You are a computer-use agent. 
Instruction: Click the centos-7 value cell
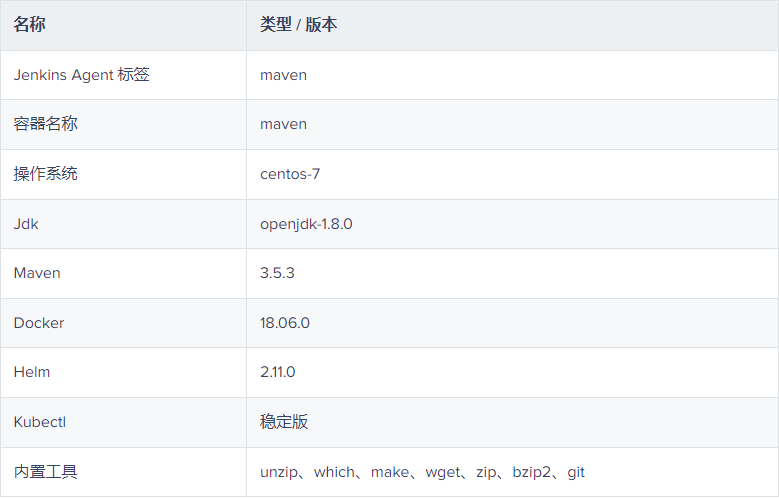290,174
